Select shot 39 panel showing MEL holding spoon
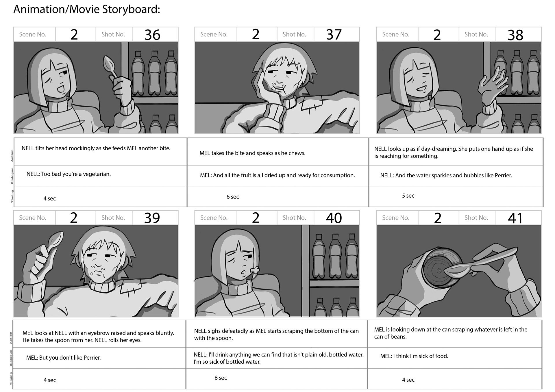 coord(96,271)
